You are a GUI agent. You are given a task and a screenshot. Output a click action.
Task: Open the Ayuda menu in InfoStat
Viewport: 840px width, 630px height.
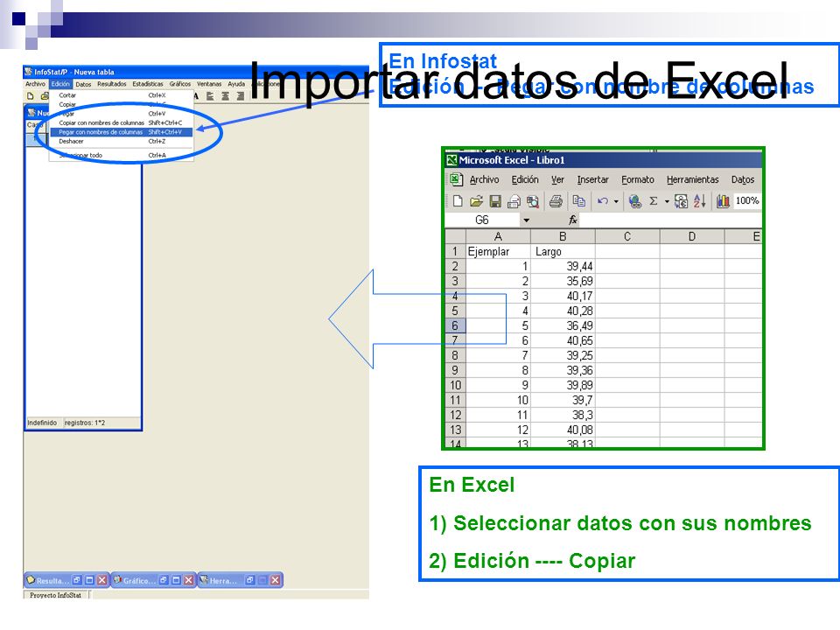236,84
